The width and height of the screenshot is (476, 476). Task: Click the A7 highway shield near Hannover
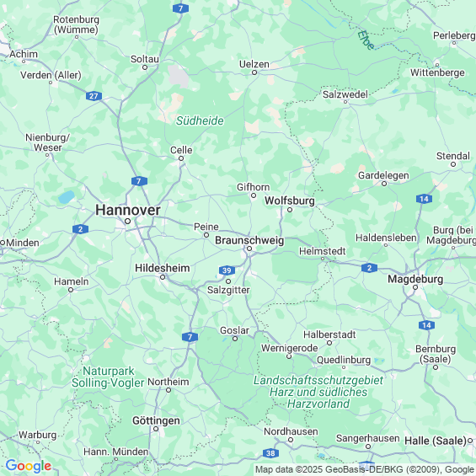tap(139, 181)
